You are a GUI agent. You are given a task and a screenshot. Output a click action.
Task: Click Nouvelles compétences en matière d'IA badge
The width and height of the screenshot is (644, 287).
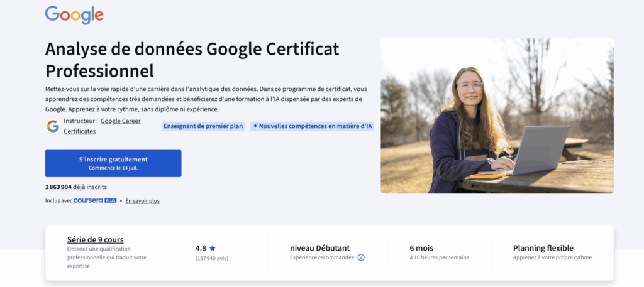coord(312,126)
